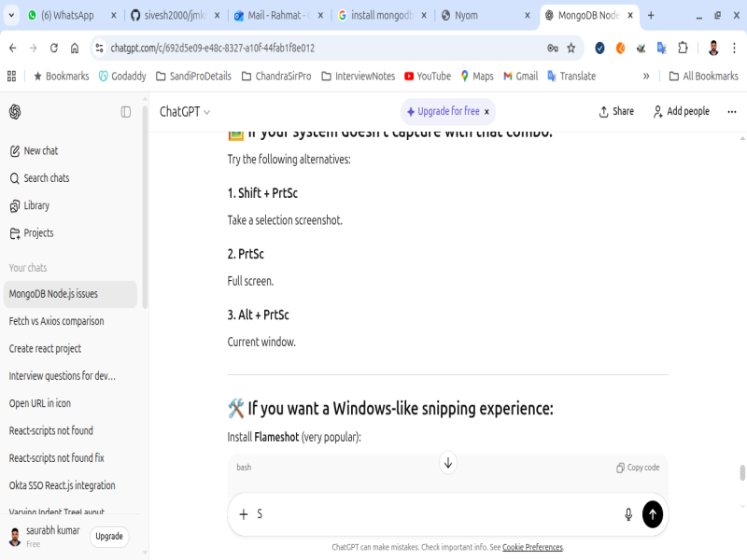Open the SandiProDetails bookmark folder
Image resolution: width=747 pixels, height=560 pixels.
click(194, 77)
